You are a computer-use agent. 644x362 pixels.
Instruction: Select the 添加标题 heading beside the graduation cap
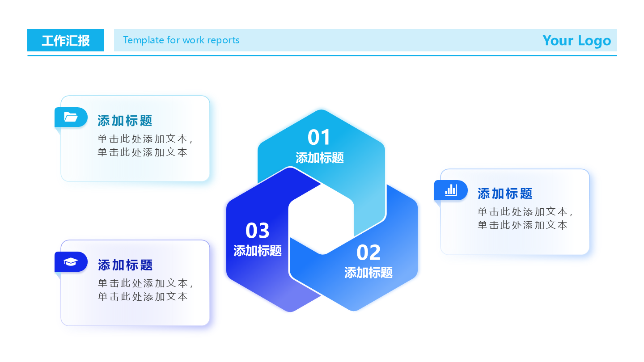pyautogui.click(x=125, y=265)
